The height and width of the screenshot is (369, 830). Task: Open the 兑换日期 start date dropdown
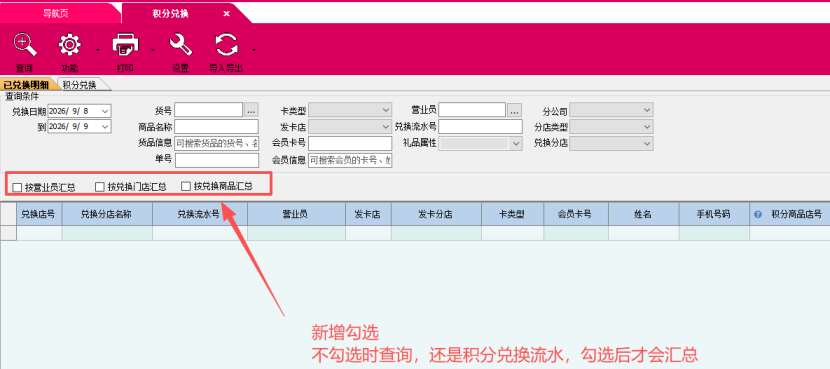(105, 111)
